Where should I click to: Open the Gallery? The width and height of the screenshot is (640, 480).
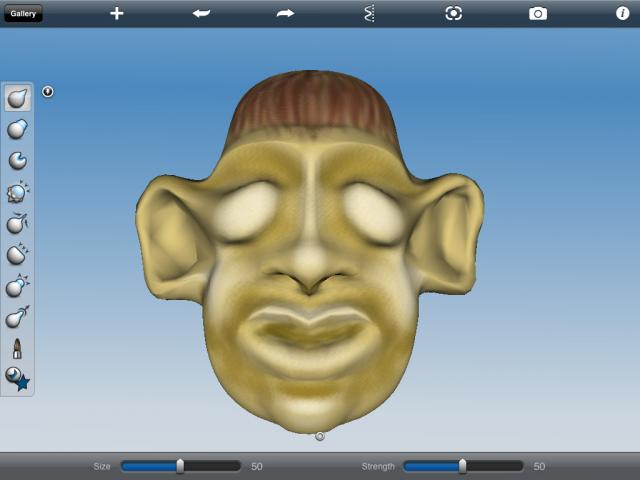pos(23,14)
